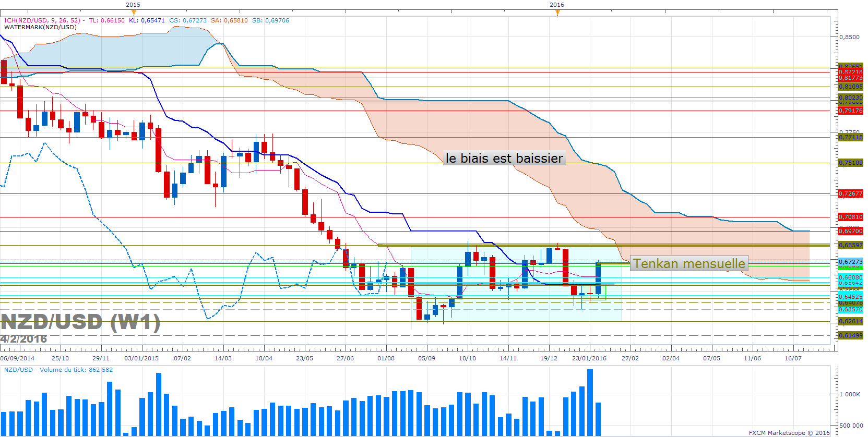Click the NZD/USD (W1) chart watermark title
Image resolution: width=868 pixels, height=437 pixels.
click(80, 322)
